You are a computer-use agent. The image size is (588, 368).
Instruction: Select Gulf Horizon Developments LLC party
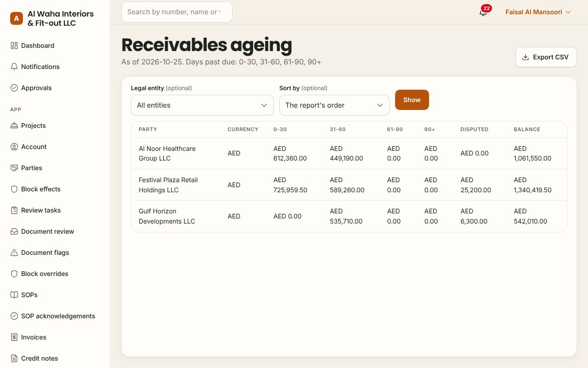point(167,216)
